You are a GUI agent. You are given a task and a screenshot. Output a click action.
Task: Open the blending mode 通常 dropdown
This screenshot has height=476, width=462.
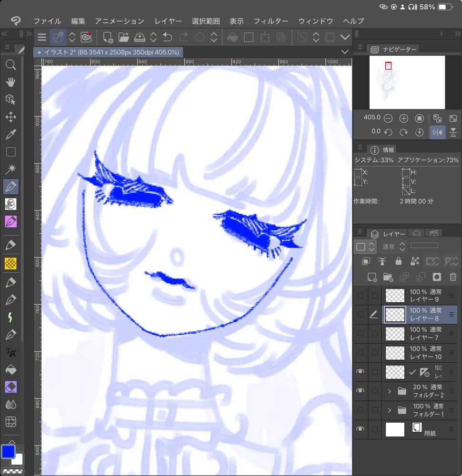pyautogui.click(x=393, y=247)
